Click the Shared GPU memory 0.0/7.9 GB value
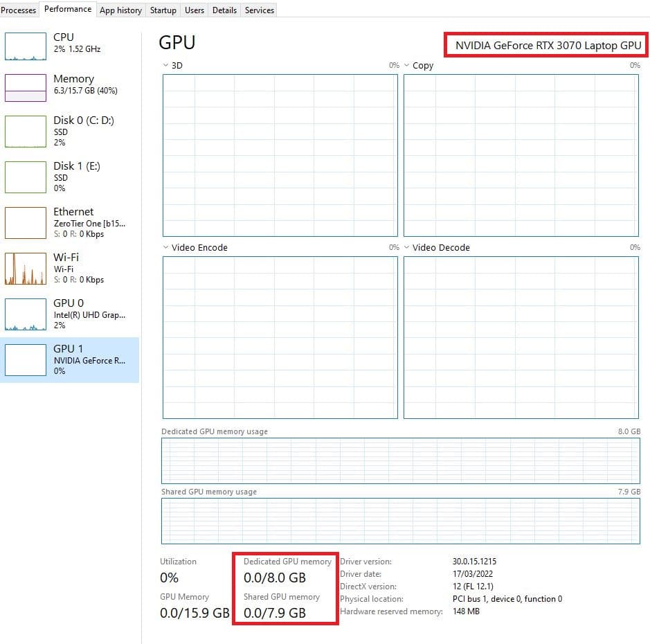Viewport: 650px width, 644px height. pos(274,613)
